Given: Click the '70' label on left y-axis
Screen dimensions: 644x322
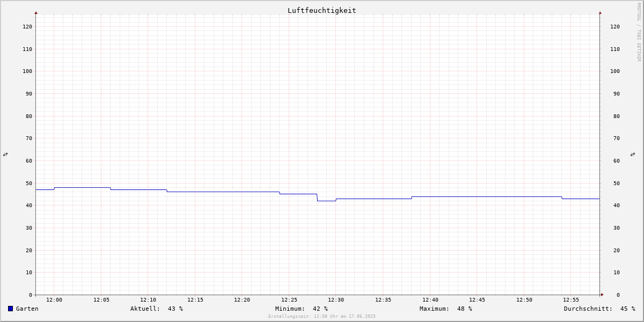Looking at the screenshot, I should click(29, 138).
